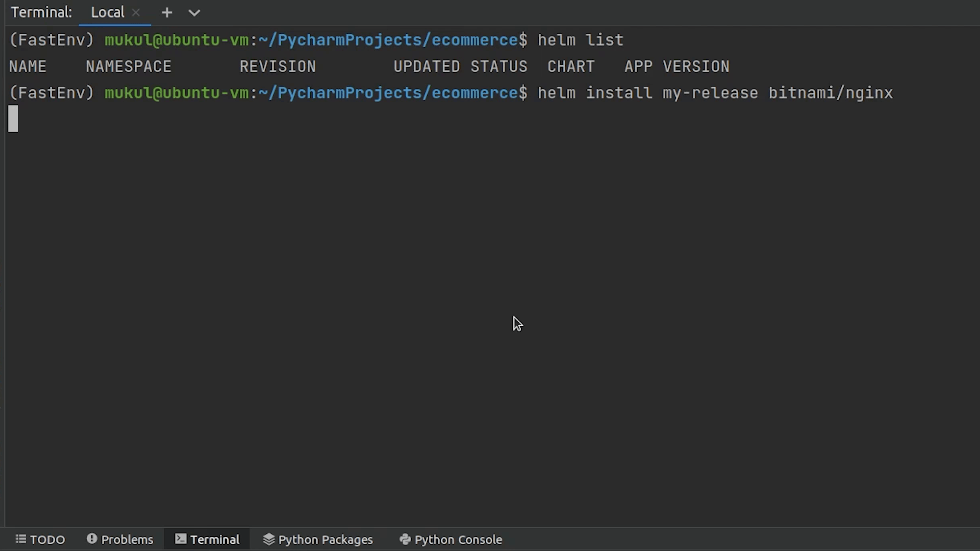This screenshot has height=551, width=980.
Task: Open the Python Console icon
Action: coord(405,539)
